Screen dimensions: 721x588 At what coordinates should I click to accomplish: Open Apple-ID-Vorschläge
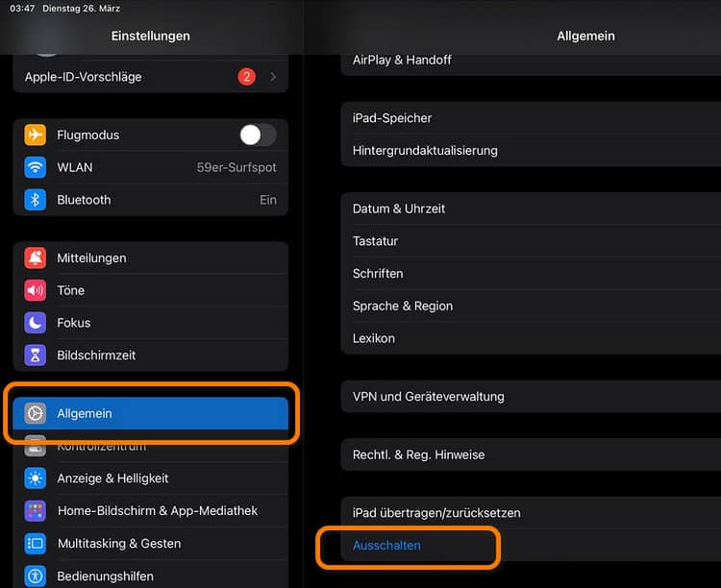(151, 77)
